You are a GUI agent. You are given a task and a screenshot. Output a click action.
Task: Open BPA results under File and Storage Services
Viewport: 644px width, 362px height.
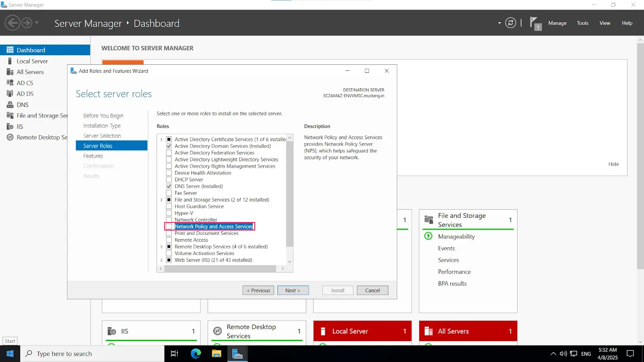[x=452, y=284]
